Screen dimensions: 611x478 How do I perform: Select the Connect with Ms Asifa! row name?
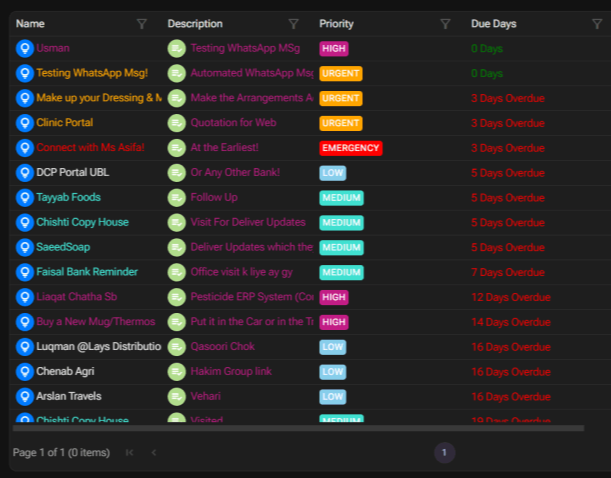tap(90, 148)
